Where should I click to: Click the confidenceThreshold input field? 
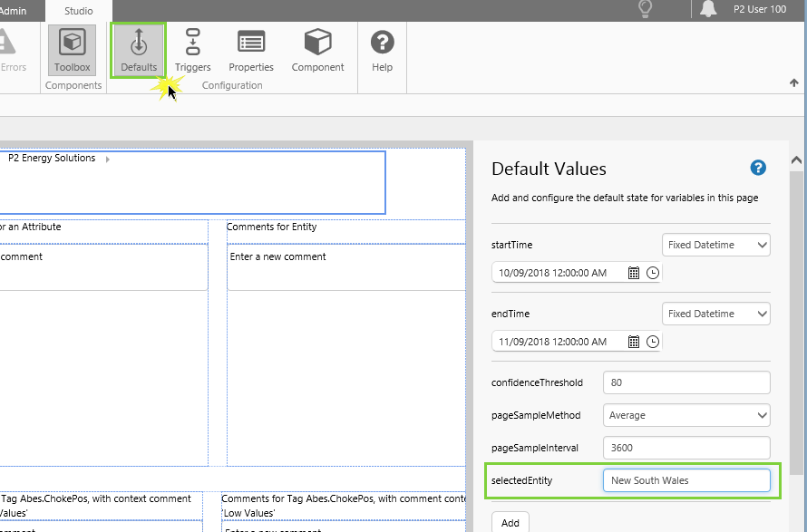click(685, 382)
